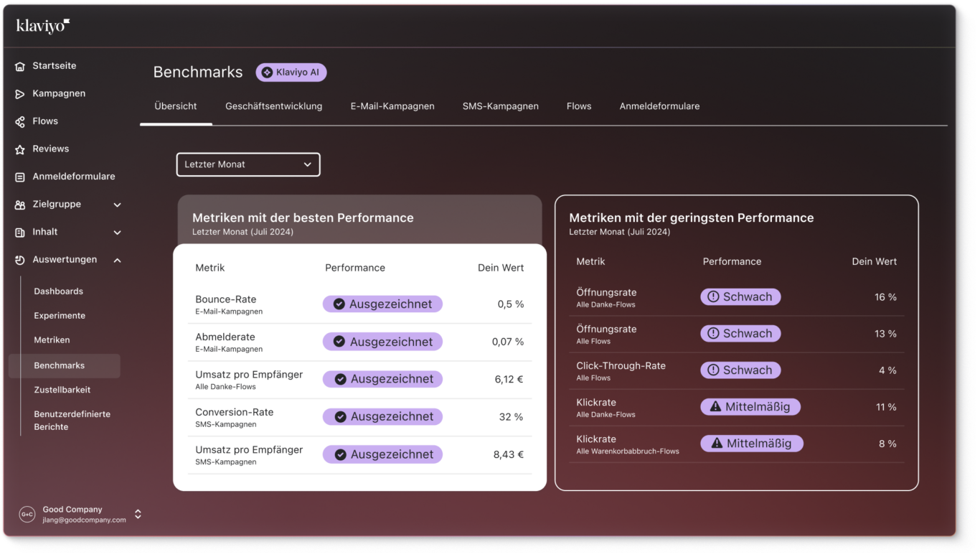Open Kampagnen via its paper-plane icon
Screen dimensions: 980x557
pyautogui.click(x=20, y=94)
